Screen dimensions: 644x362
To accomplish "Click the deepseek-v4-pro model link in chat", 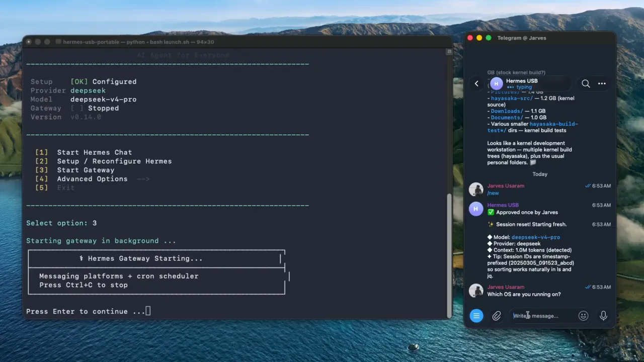I will click(535, 237).
